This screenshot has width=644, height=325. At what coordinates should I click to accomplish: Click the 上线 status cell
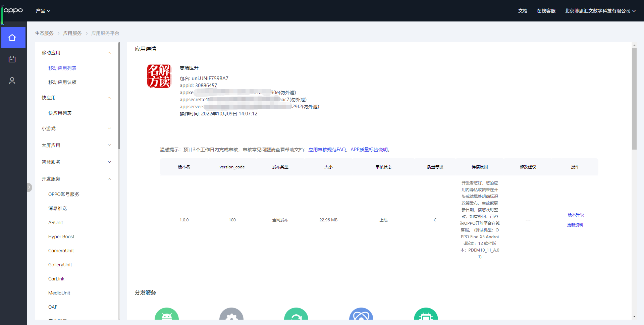click(384, 220)
